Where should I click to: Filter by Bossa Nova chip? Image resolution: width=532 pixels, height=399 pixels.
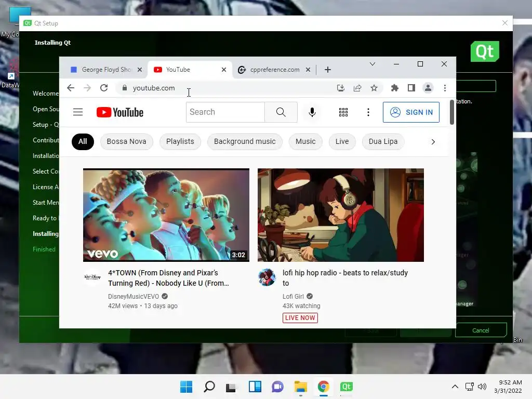(127, 141)
